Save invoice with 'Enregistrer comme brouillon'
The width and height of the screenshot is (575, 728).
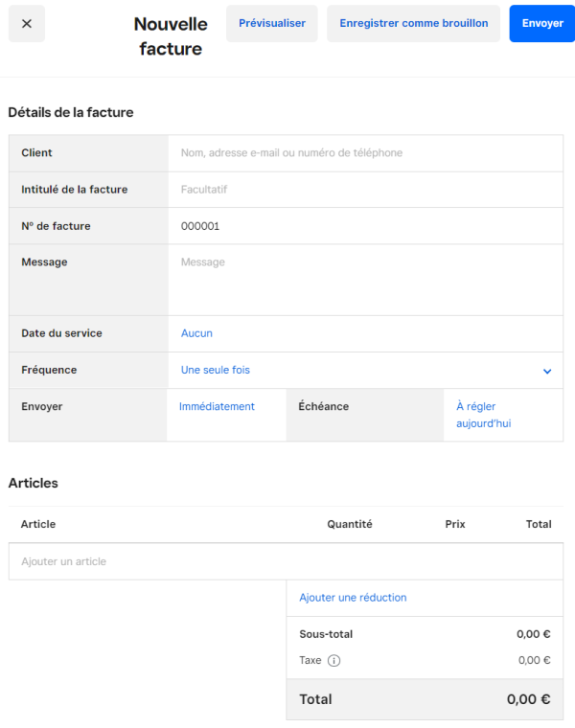(413, 23)
